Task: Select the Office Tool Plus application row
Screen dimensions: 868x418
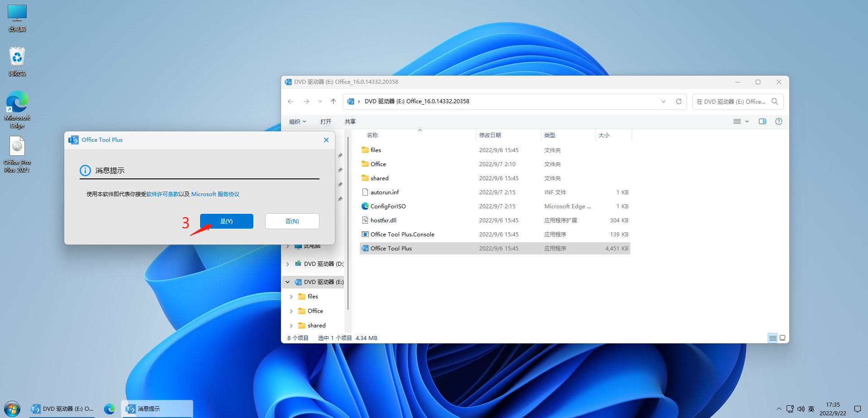Action: point(495,248)
